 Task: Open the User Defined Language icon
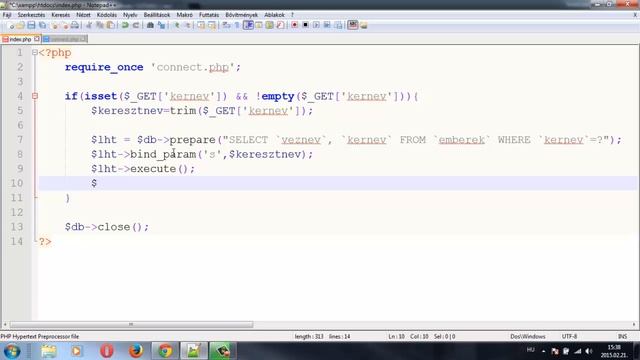click(x=259, y=25)
